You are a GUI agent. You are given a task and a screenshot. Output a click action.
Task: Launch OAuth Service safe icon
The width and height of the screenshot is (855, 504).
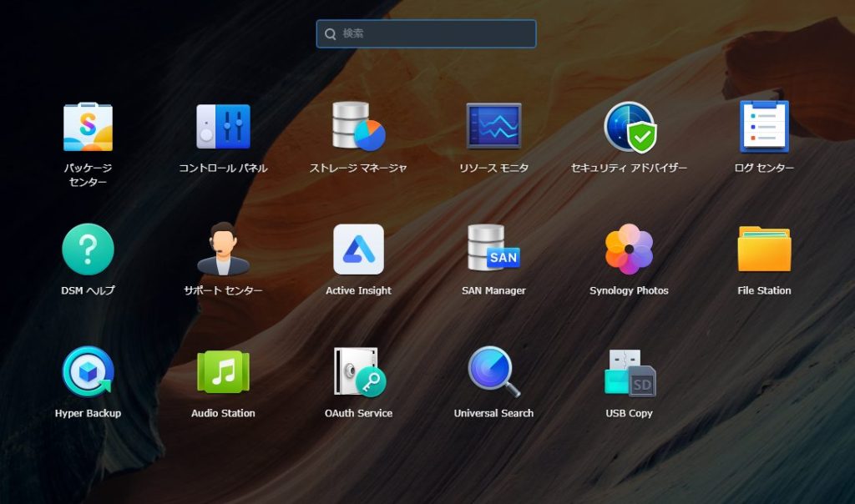click(x=358, y=372)
